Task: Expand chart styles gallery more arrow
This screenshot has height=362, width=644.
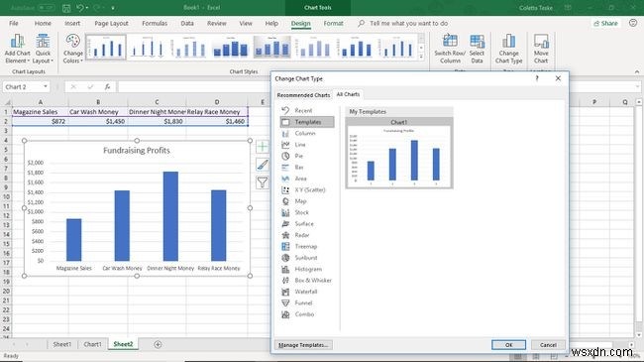Action: [x=421, y=57]
